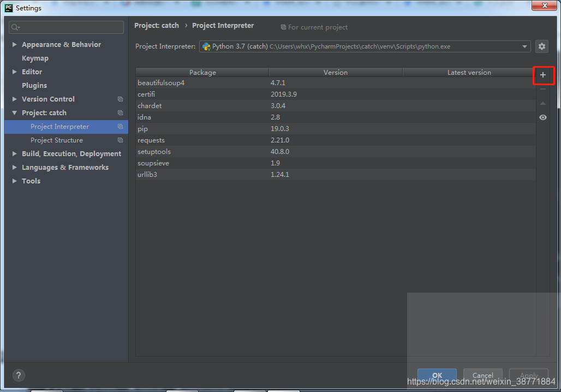Screen dimensions: 561x392
Task: Click the help question mark icon
Action: [19, 375]
